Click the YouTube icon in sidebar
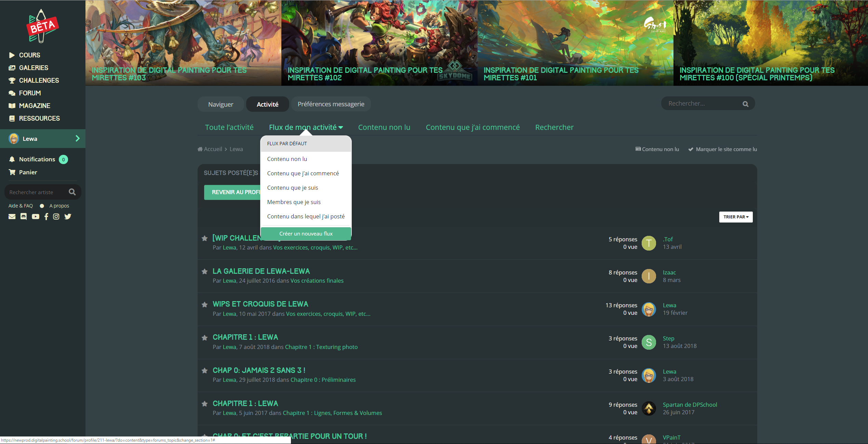The image size is (868, 444). click(x=36, y=216)
